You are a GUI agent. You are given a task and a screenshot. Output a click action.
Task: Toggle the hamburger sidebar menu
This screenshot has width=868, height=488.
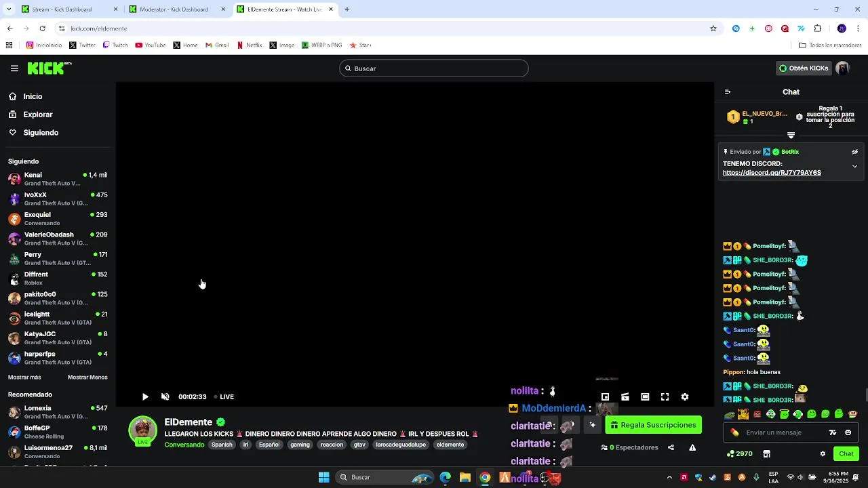[14, 68]
